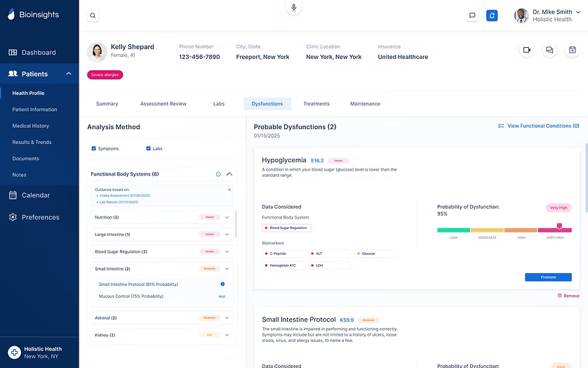Start a video call with patient
This screenshot has height=368, width=588.
click(526, 50)
